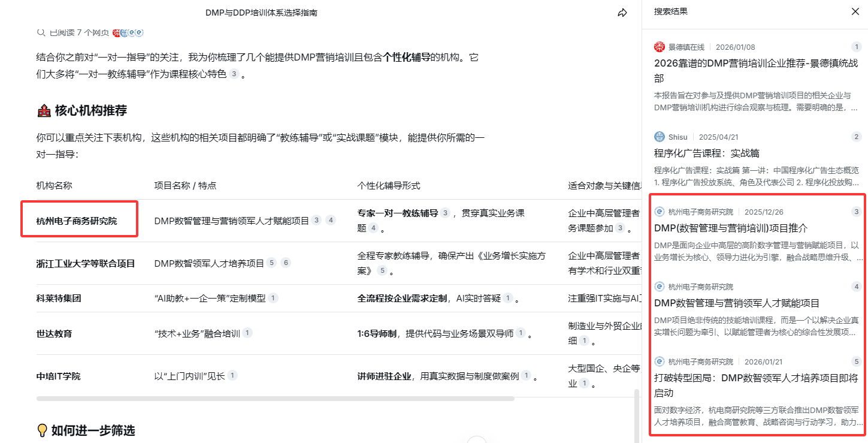Click citation 1 beside “AI助教+一企一策”定制模型
868x443 pixels.
coord(273,297)
